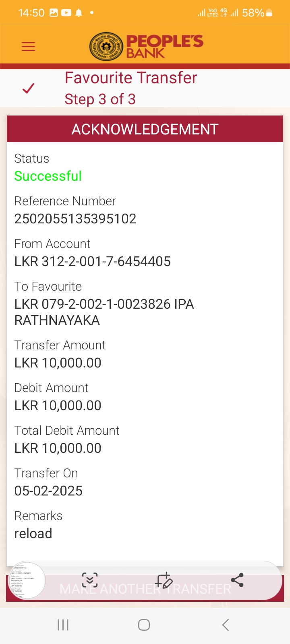This screenshot has width=290, height=644.
Task: Share the screenshot using the share icon
Action: (237, 580)
